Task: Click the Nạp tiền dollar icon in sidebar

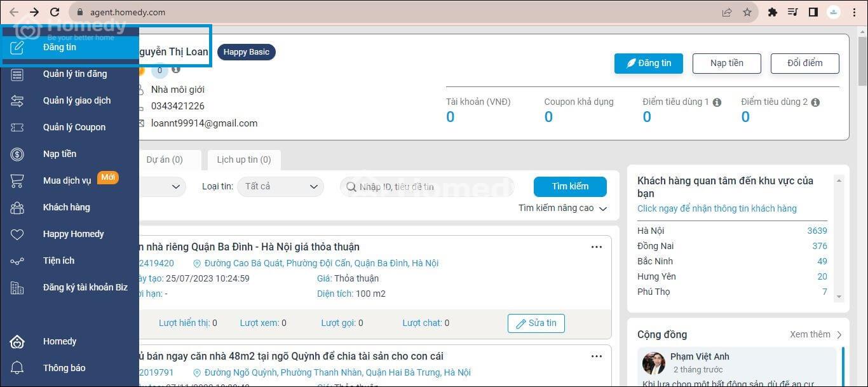Action: coord(17,154)
